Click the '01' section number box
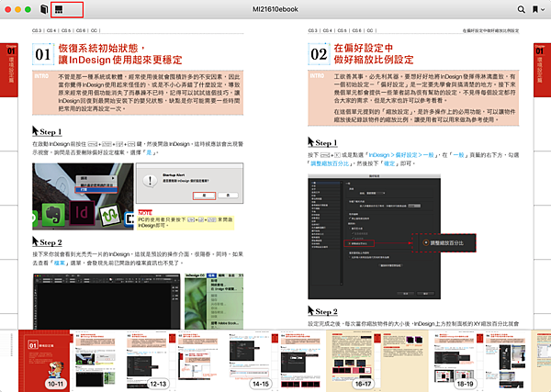Screen dimensions: 551x392 [x=43, y=54]
